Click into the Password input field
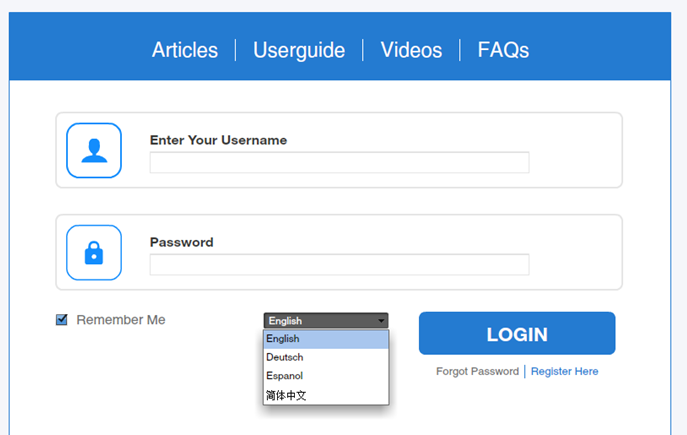This screenshot has width=687, height=435. (x=339, y=265)
